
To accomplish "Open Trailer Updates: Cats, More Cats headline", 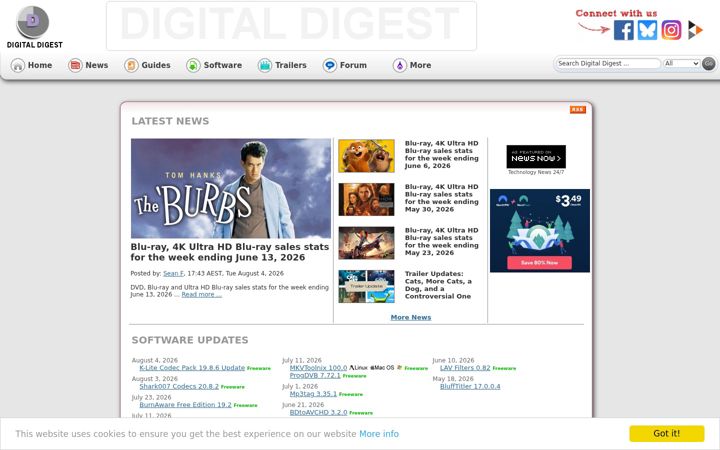I will 438,285.
